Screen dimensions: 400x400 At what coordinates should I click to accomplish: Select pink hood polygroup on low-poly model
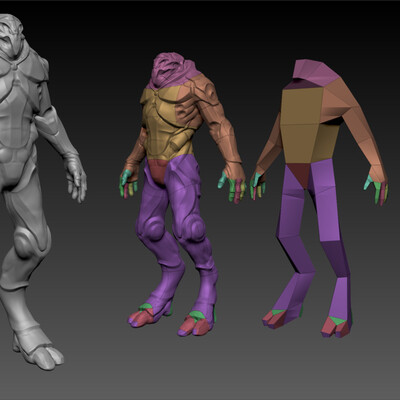click(315, 73)
